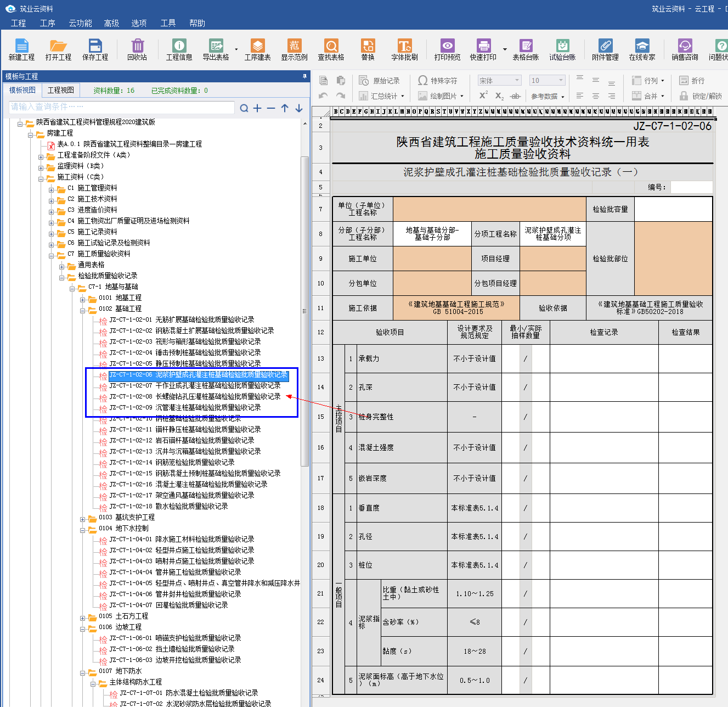
Task: Select JZ-C7-1-02-14 钢筋笼检验批 record
Action: [x=172, y=462]
